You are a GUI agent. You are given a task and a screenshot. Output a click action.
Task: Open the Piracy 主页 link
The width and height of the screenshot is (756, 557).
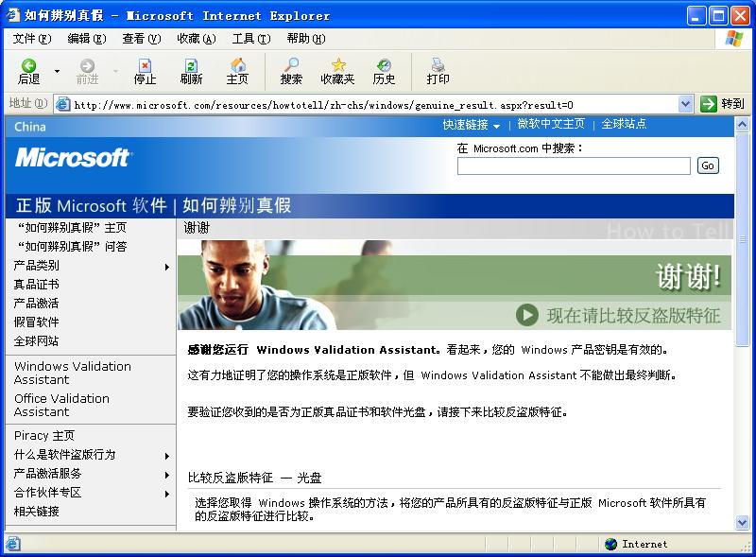point(44,435)
